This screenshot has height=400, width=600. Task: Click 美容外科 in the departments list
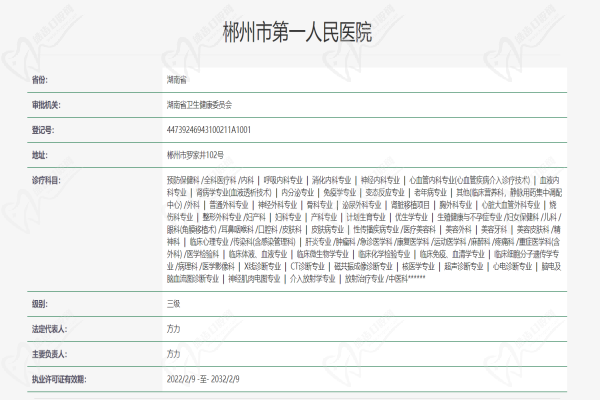[458, 229]
